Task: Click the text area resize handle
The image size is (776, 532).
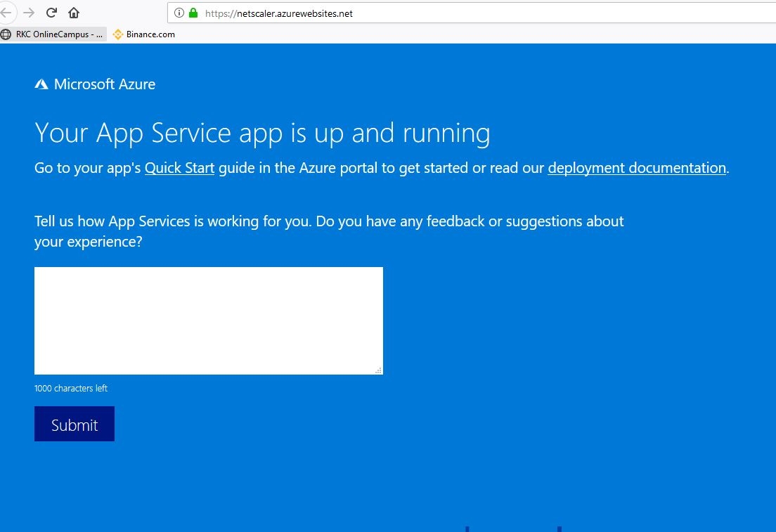Action: coord(379,370)
